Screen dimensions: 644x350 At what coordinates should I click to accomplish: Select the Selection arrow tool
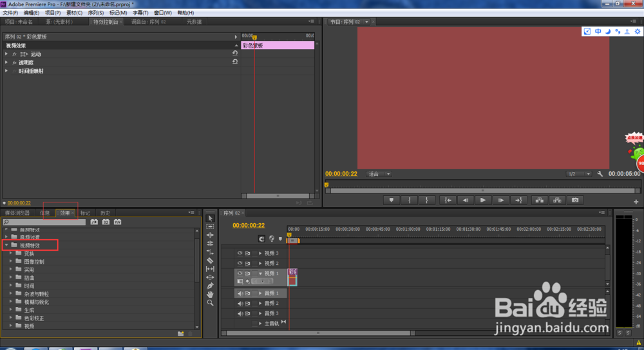pos(211,219)
